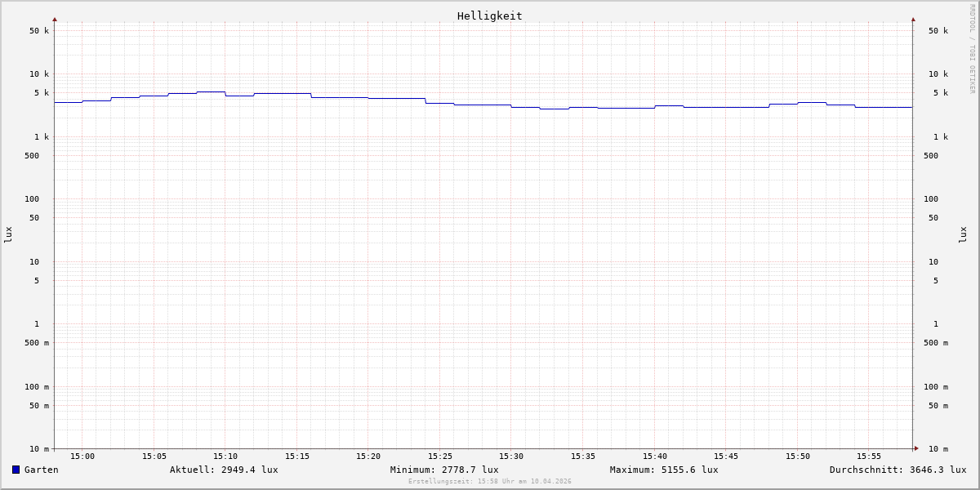Click the Durchschnitt: 3646.3 lux value
Image resolution: width=980 pixels, height=490 pixels.
pos(898,470)
